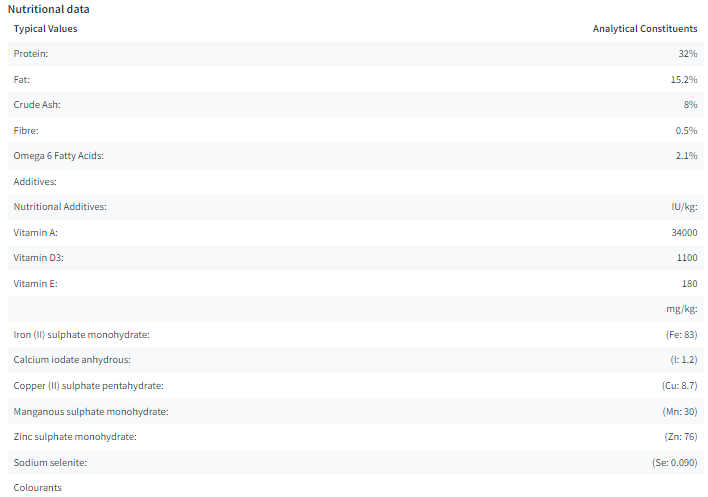Click the 'Nutritional data' heading

coord(48,9)
